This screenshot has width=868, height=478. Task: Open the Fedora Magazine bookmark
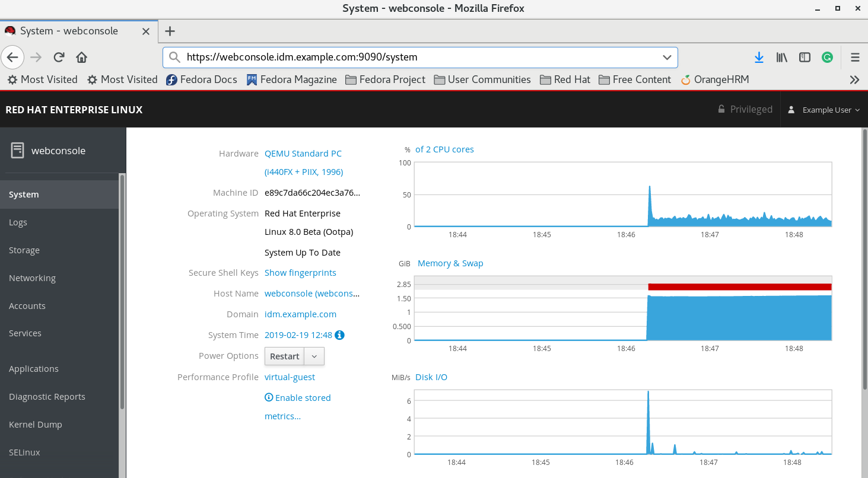pos(291,79)
